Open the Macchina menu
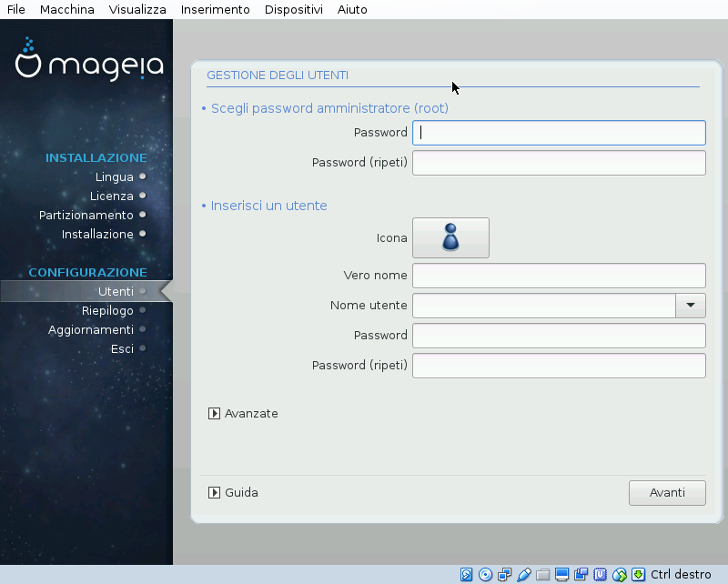728x584 pixels. tap(66, 9)
